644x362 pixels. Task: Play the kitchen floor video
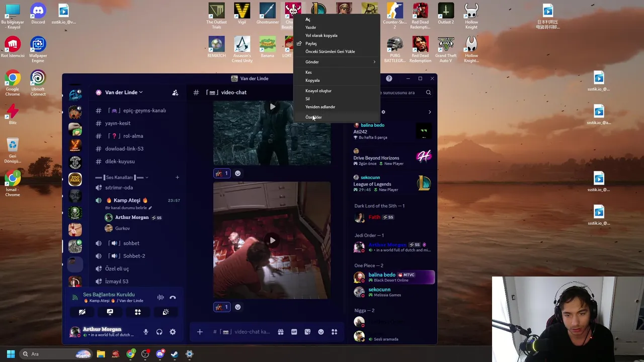point(272,240)
